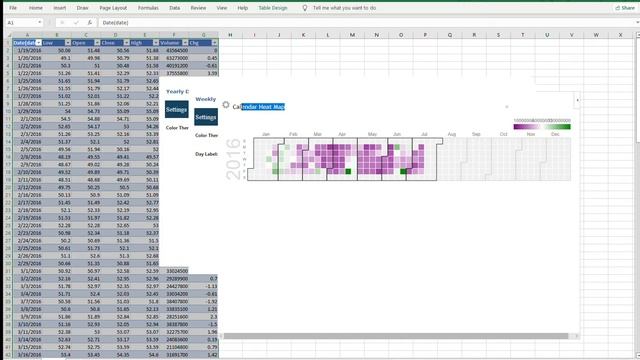Open the File menu
The height and width of the screenshot is (360, 640).
click(x=13, y=8)
